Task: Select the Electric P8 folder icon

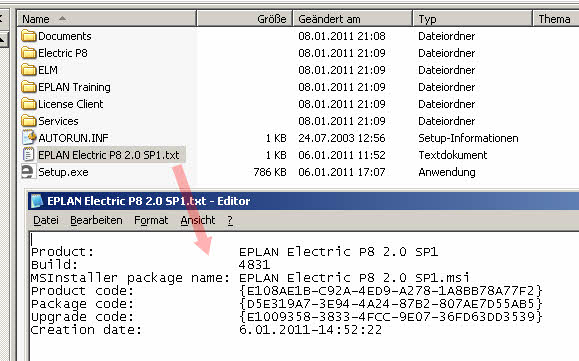Action: pyautogui.click(x=28, y=53)
